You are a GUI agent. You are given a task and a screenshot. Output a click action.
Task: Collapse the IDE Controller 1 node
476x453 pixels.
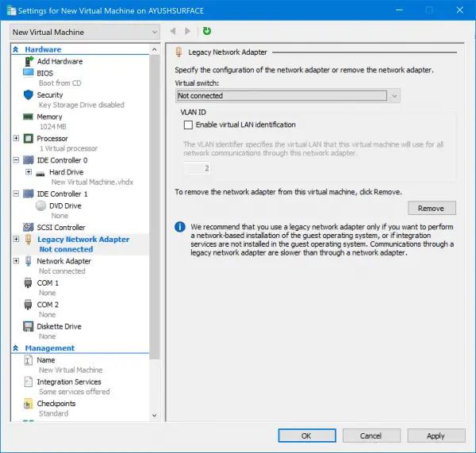click(x=16, y=194)
